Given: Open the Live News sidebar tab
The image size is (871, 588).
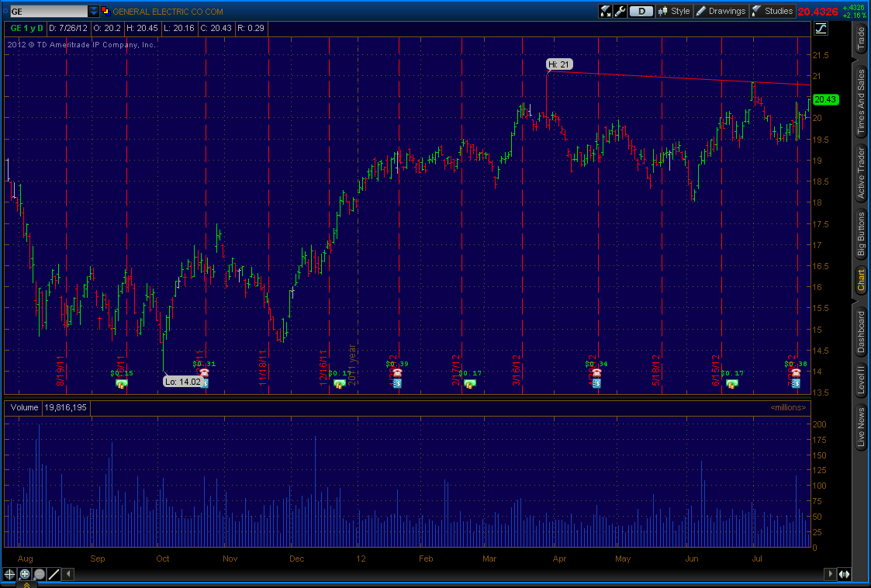Looking at the screenshot, I should pyautogui.click(x=861, y=427).
